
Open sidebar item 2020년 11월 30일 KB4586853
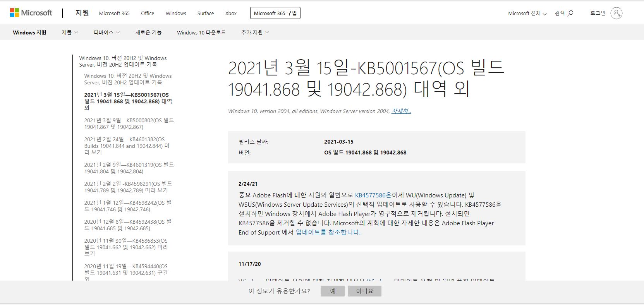coord(126,247)
